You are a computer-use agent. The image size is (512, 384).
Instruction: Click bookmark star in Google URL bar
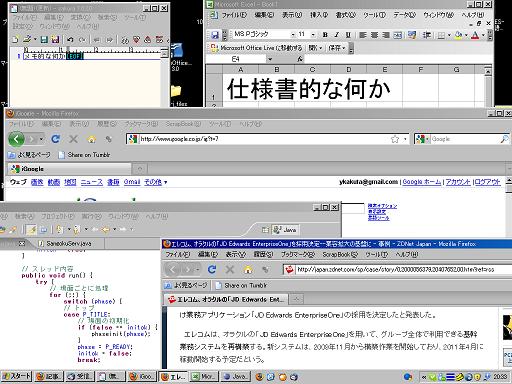click(x=395, y=139)
